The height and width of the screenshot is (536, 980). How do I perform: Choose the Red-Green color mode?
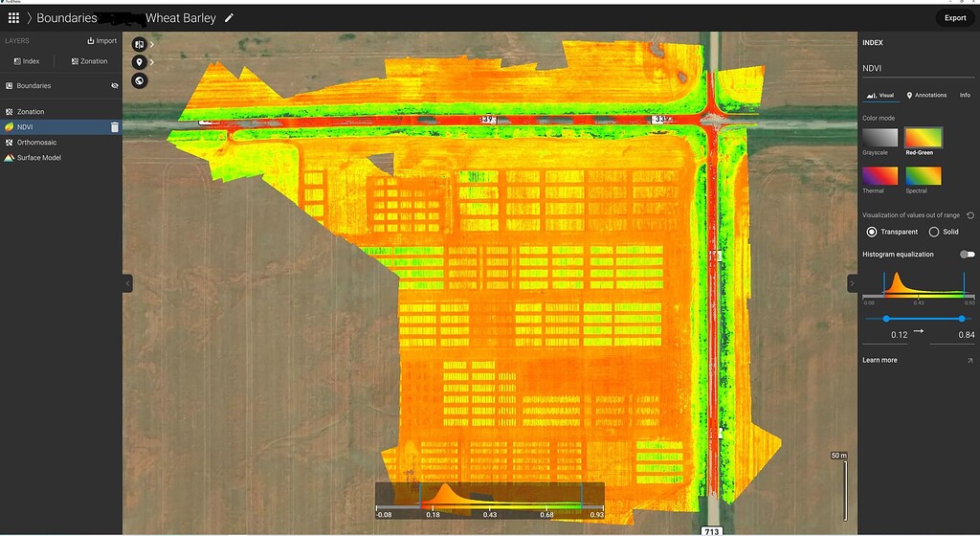click(x=924, y=138)
